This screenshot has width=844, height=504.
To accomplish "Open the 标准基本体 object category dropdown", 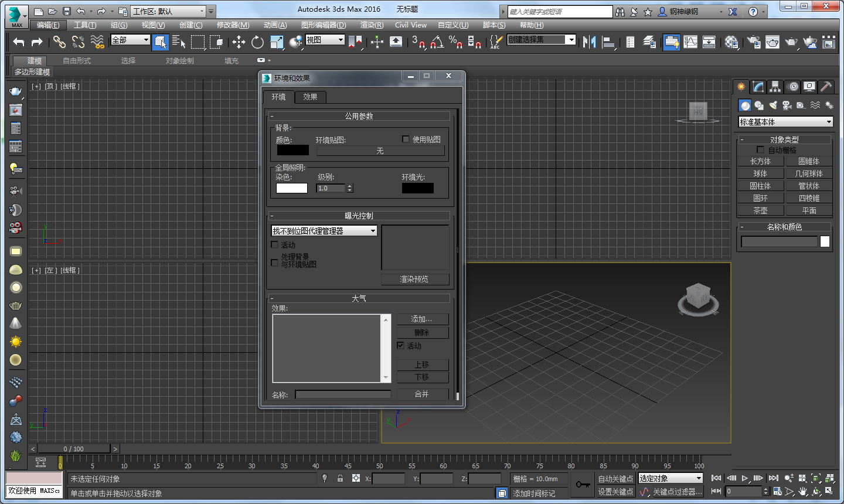I will coord(786,122).
